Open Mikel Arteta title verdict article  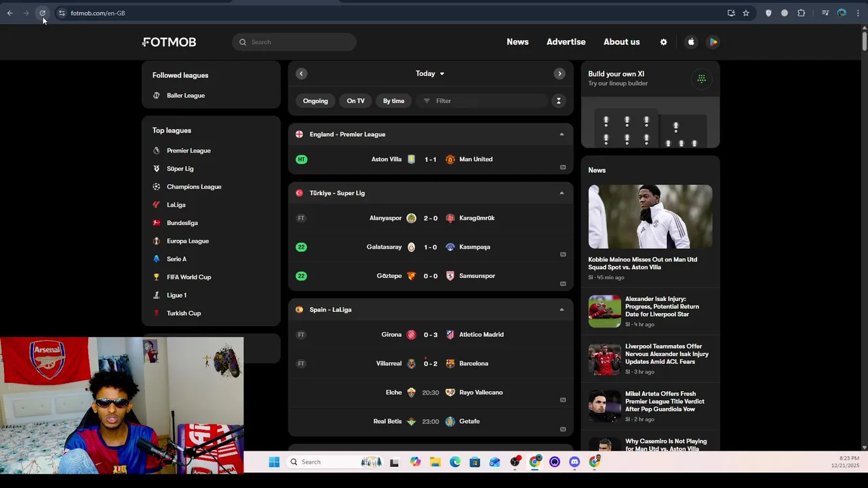click(x=650, y=406)
